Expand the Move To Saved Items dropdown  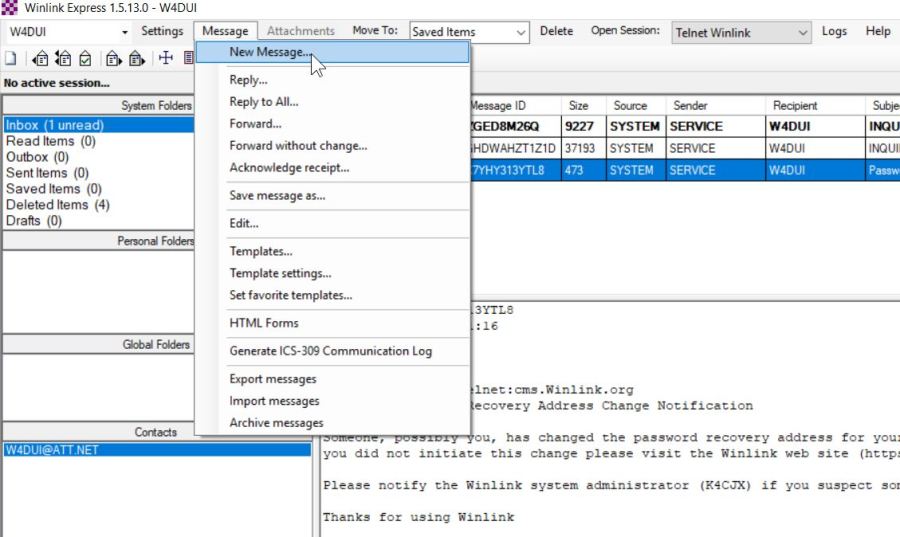tap(520, 32)
